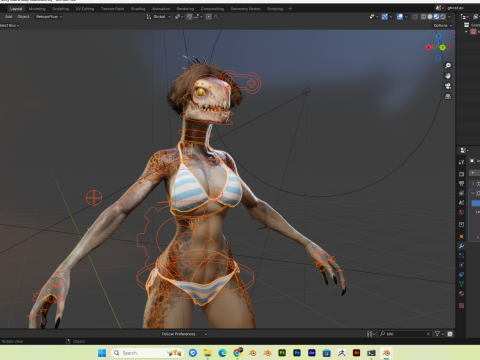Open the gizmo options dropdown arrow

pyautogui.click(x=391, y=17)
